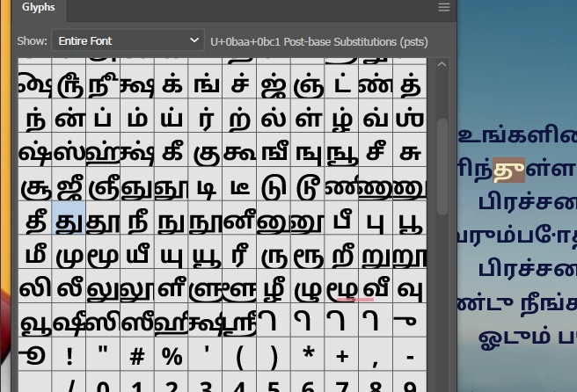
Task: Click the glyph grid scroll-up arrow
Action: [x=442, y=64]
